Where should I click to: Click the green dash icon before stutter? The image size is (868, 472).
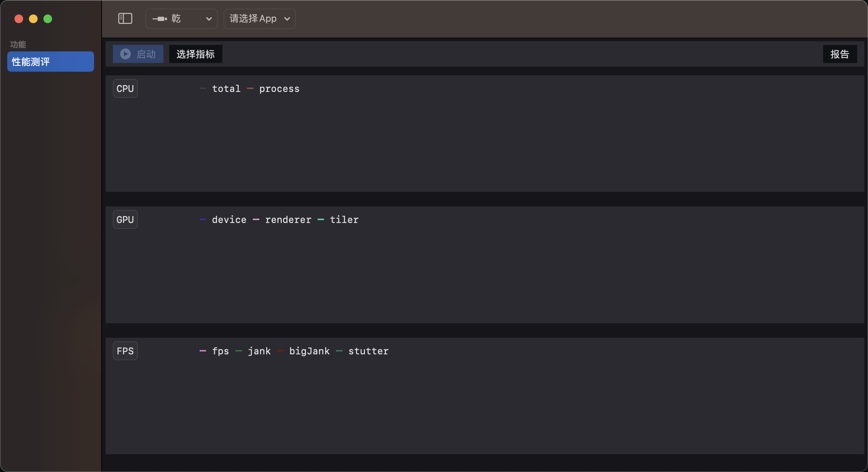[339, 351]
